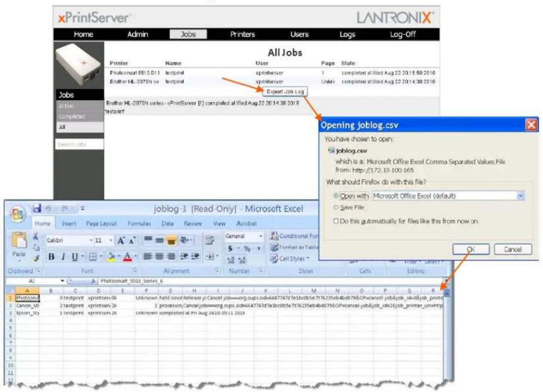Open the Calibri font name dropdown

[x=91, y=240]
